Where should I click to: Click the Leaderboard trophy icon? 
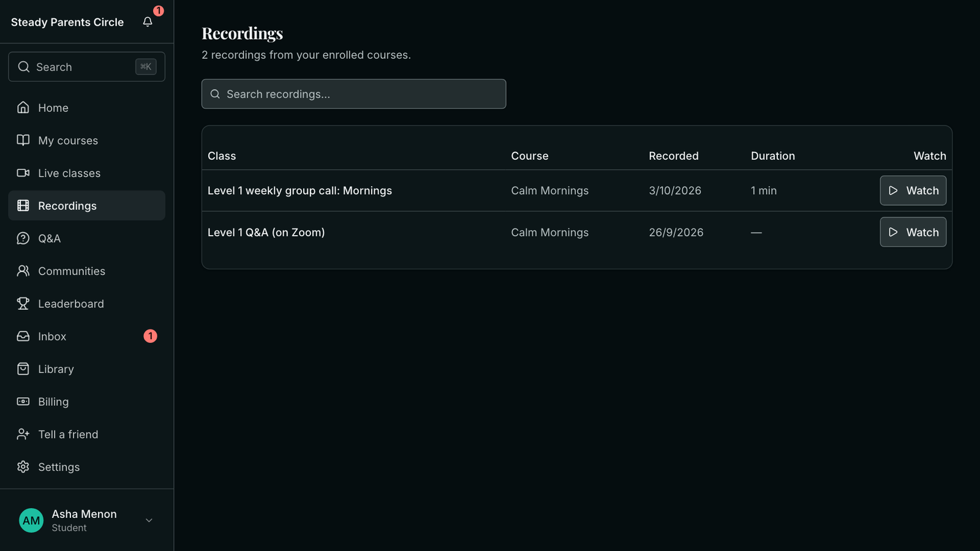(23, 304)
